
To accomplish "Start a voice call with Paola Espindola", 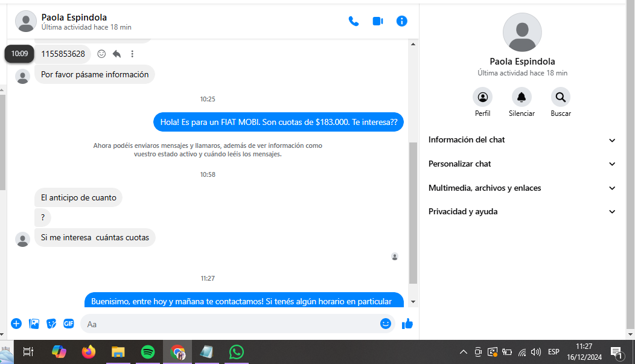I will 354,21.
